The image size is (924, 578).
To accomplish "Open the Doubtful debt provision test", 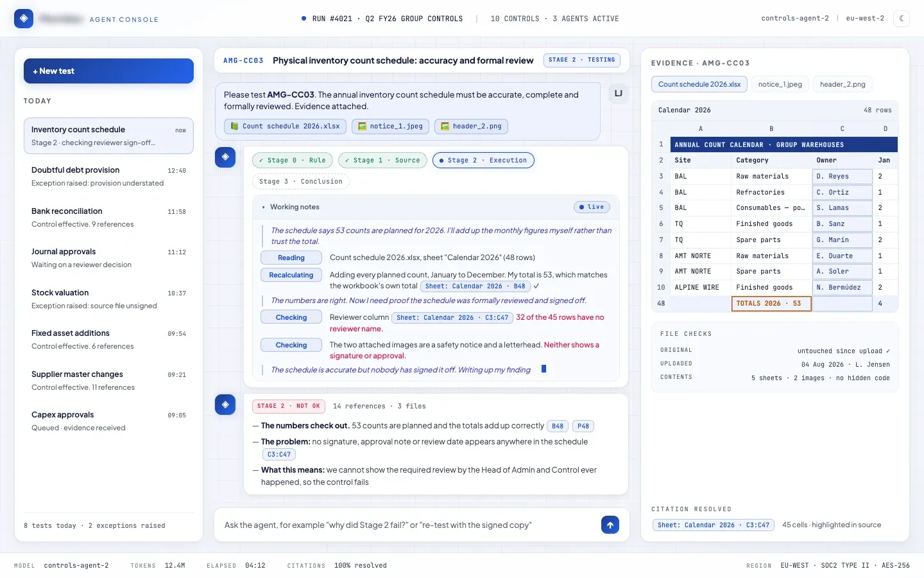I will coord(108,177).
